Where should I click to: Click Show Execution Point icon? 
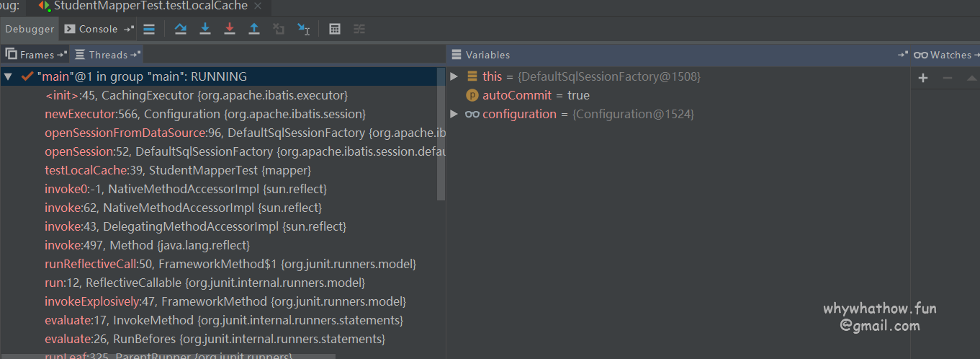point(149,29)
